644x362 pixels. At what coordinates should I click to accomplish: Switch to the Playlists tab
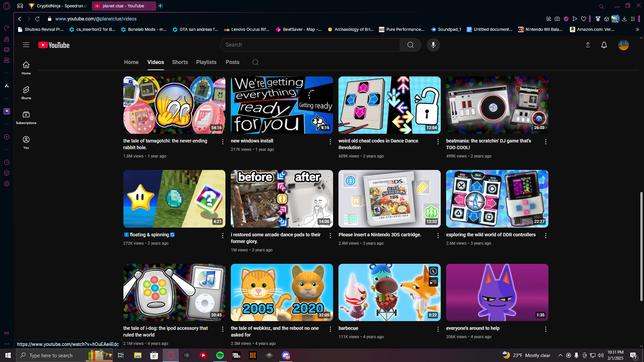click(x=206, y=62)
